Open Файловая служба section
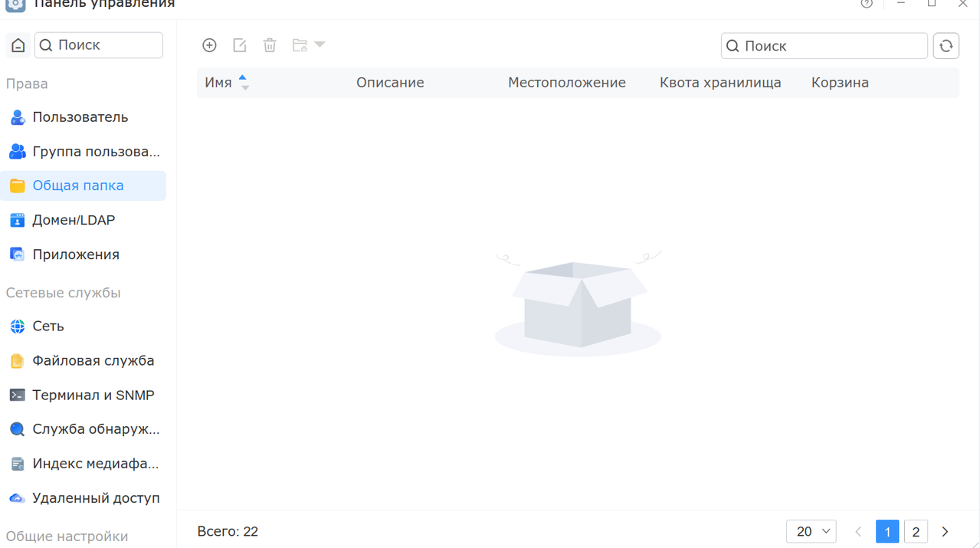Screen dimensions: 980x548 click(83, 361)
